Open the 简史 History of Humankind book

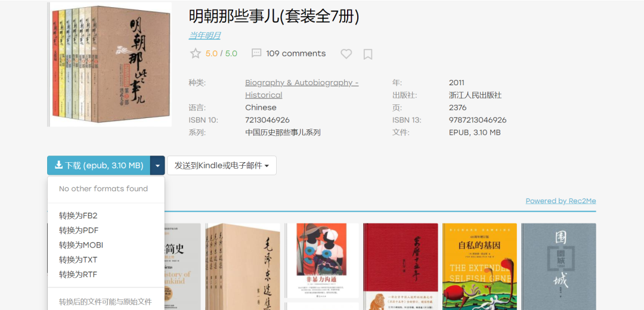[x=183, y=266]
